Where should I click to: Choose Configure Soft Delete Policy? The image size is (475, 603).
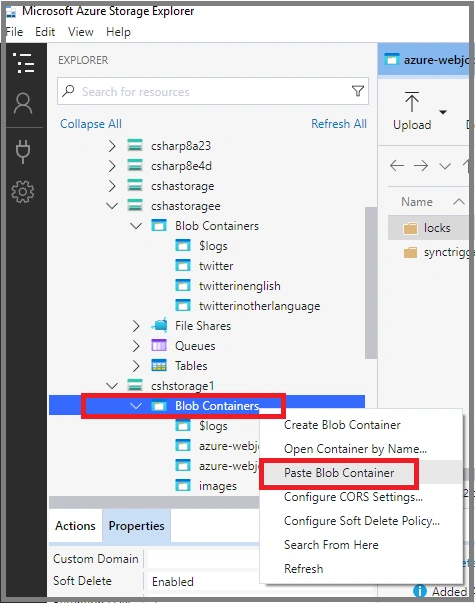(361, 520)
